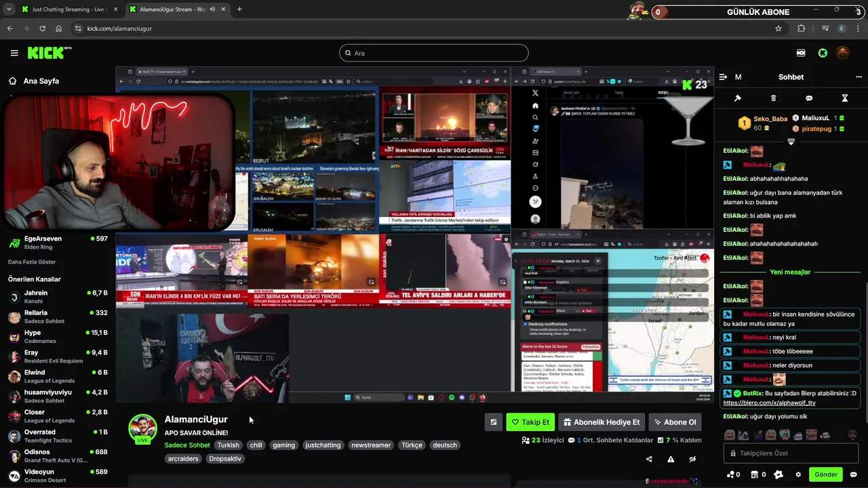Viewport: 868px width, 488px height.
Task: Open Hype channel in sidebar
Action: [x=58, y=337]
